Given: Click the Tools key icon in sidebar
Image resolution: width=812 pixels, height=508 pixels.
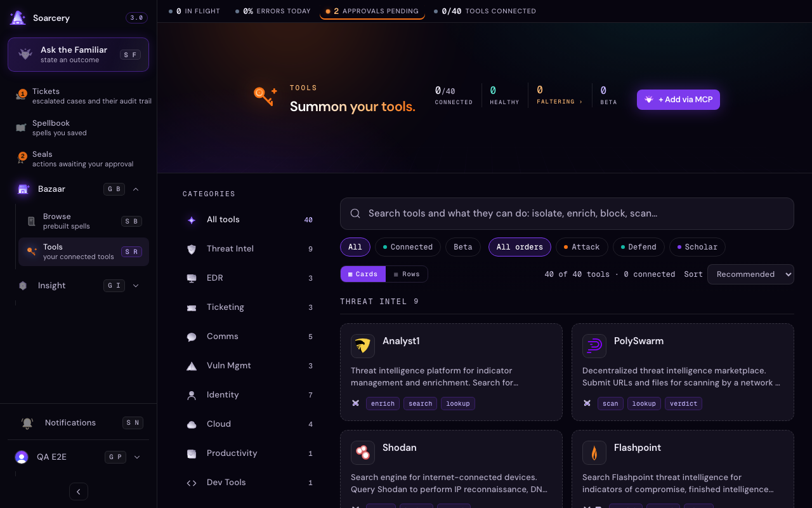Looking at the screenshot, I should 32,251.
